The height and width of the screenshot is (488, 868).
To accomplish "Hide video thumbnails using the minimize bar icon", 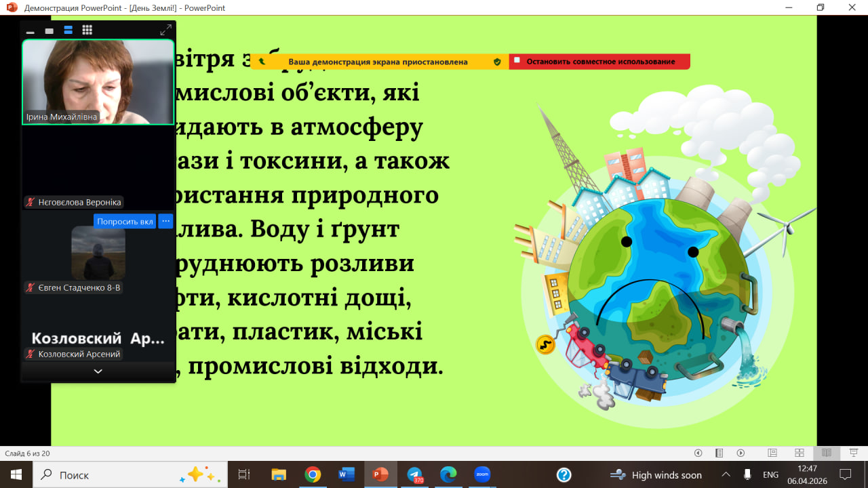I will click(30, 31).
